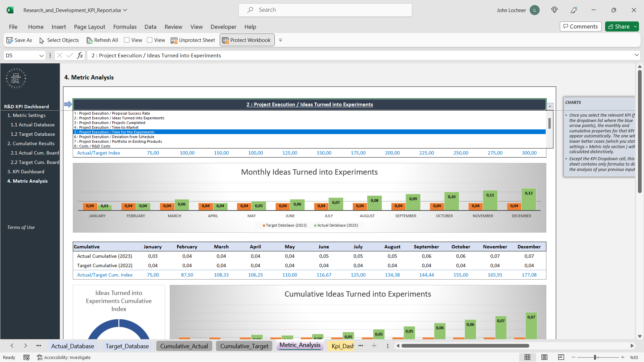Select Page Layout view in the status bar
644x362 pixels.
coord(544,357)
